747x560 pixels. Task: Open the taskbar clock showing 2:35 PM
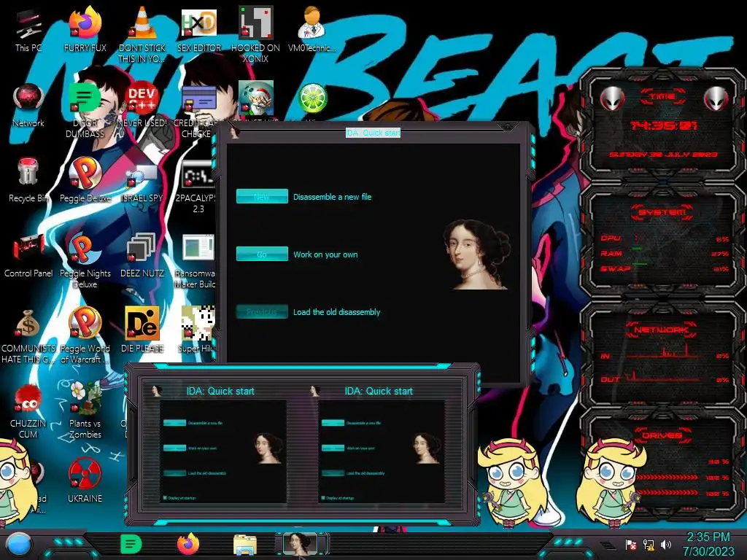point(708,544)
